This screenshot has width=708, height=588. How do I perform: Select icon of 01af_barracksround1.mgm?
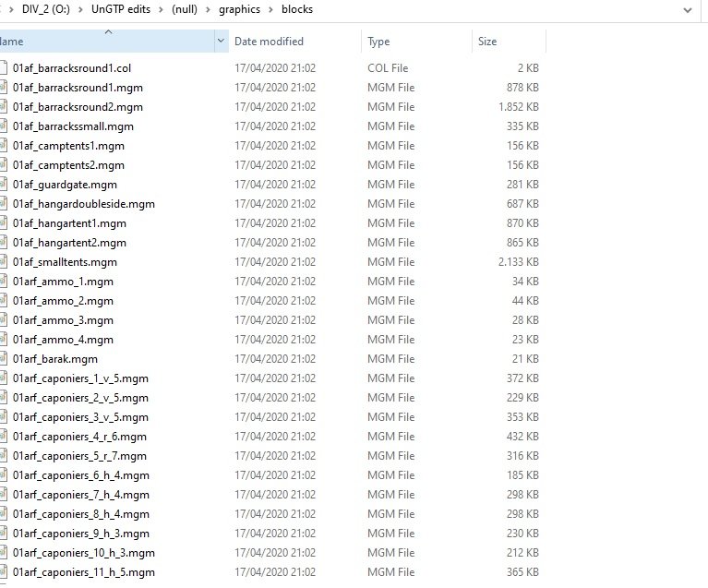pos(4,87)
